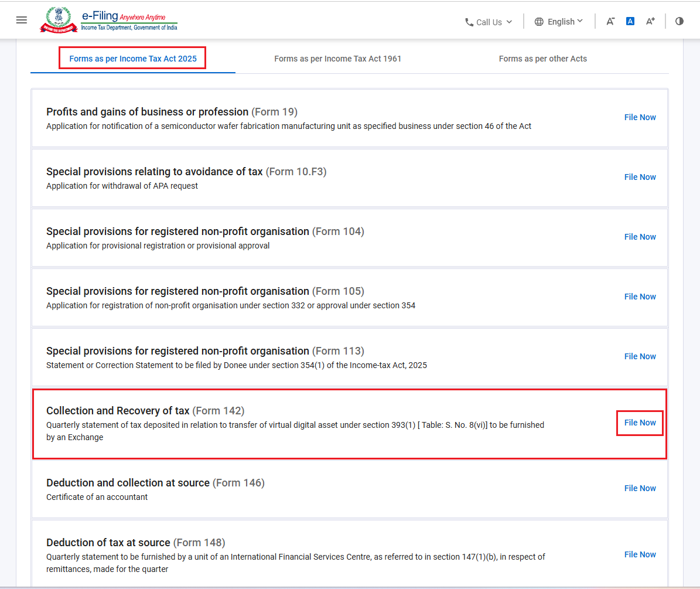Click the e-Filing Anywhere Anytime title text
Image resolution: width=700 pixels, height=589 pixels.
pyautogui.click(x=124, y=16)
